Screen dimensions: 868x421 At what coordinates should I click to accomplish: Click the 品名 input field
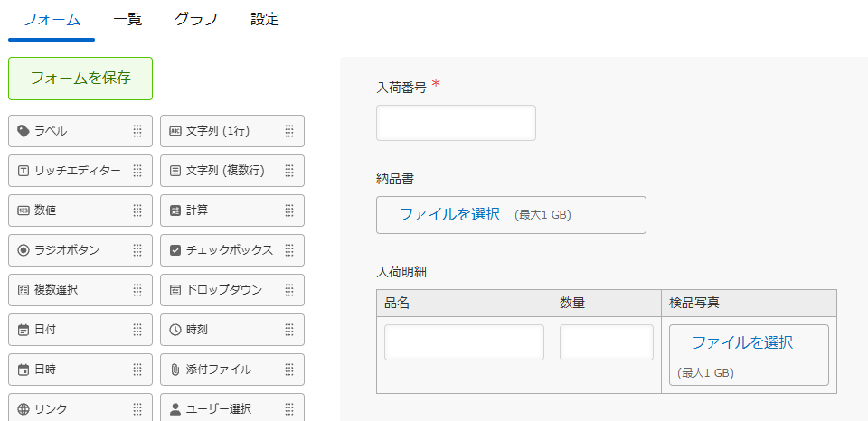[464, 342]
